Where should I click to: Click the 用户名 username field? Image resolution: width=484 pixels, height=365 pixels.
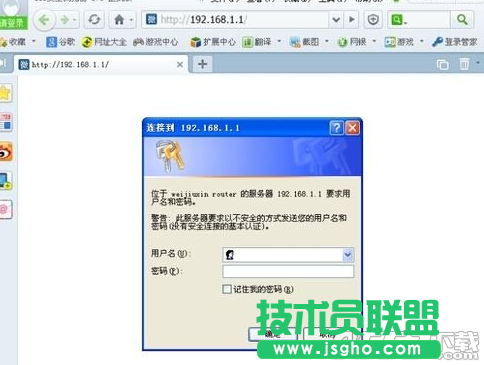point(288,255)
